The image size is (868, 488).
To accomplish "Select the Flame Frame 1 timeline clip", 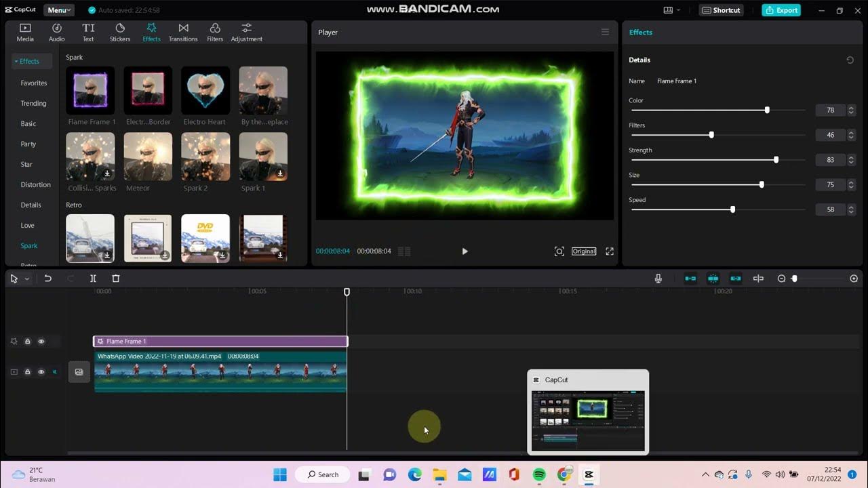I will click(220, 342).
